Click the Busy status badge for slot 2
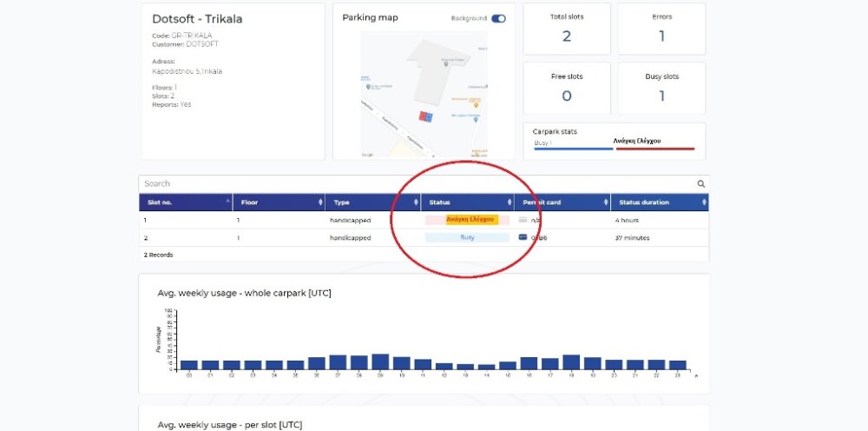The height and width of the screenshot is (431, 868). tap(467, 237)
